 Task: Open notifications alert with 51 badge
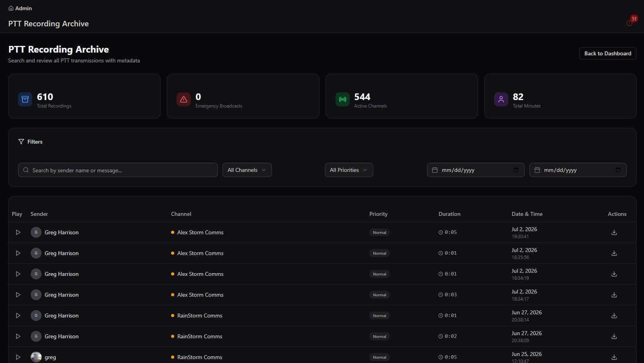coord(629,23)
